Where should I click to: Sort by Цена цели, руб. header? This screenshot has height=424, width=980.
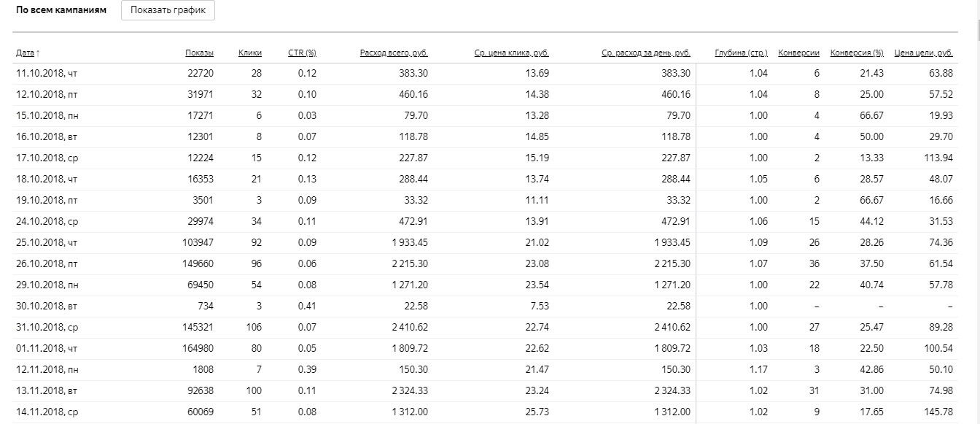point(923,53)
